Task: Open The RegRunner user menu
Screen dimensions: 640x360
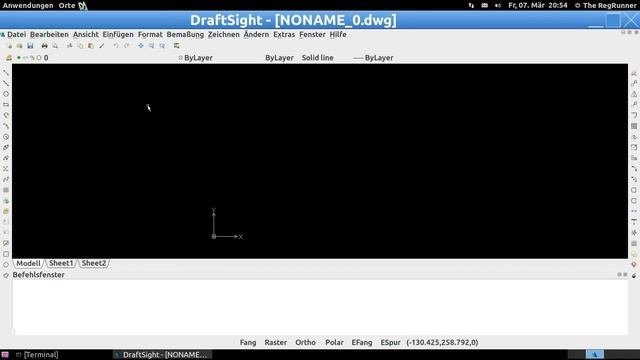Action: pyautogui.click(x=605, y=5)
